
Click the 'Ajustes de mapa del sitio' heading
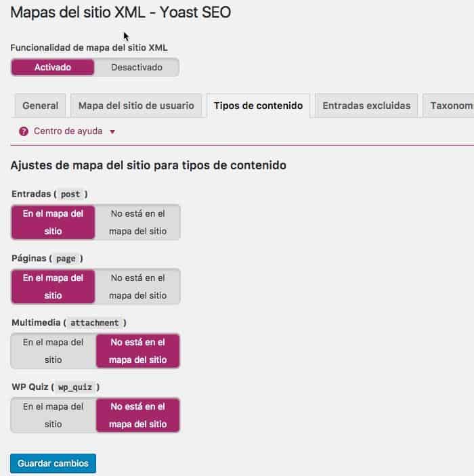coord(148,165)
